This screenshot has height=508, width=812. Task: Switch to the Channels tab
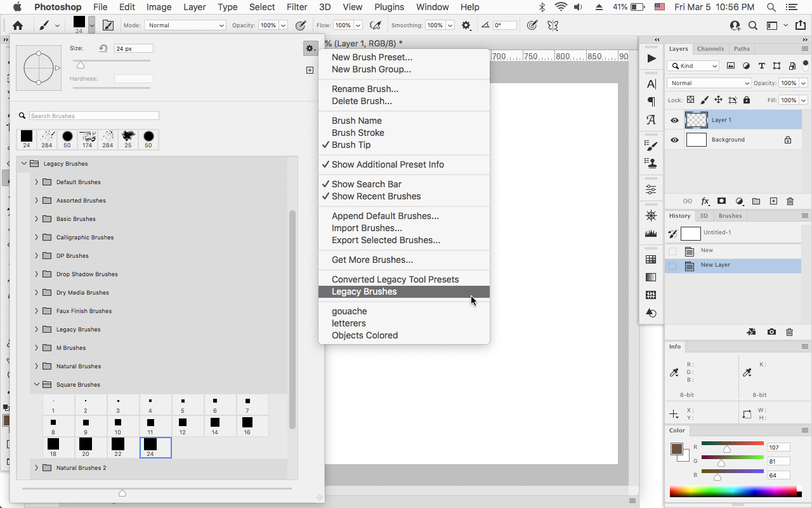tap(710, 48)
